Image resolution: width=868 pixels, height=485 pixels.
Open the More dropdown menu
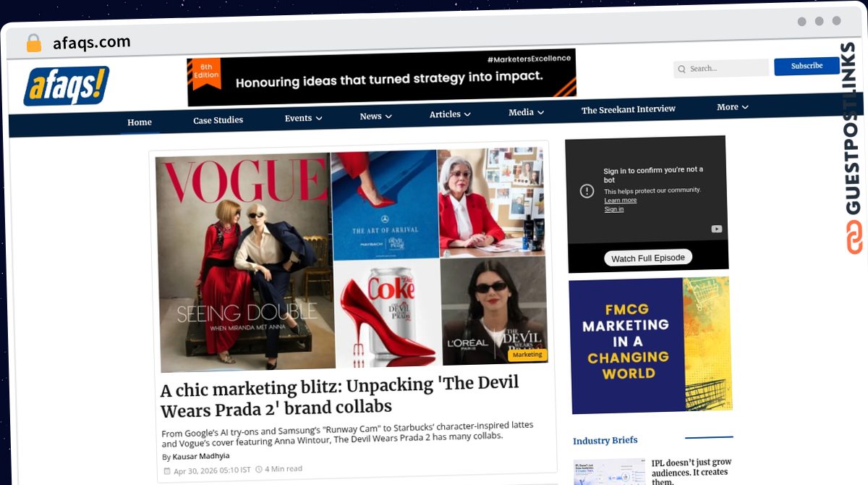[x=732, y=107]
